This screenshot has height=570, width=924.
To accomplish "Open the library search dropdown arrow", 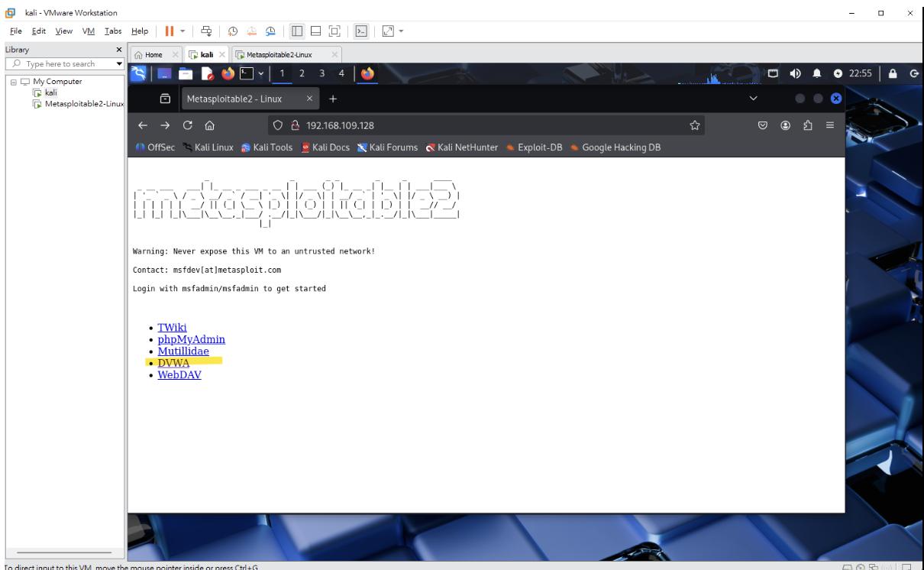I will click(x=118, y=63).
